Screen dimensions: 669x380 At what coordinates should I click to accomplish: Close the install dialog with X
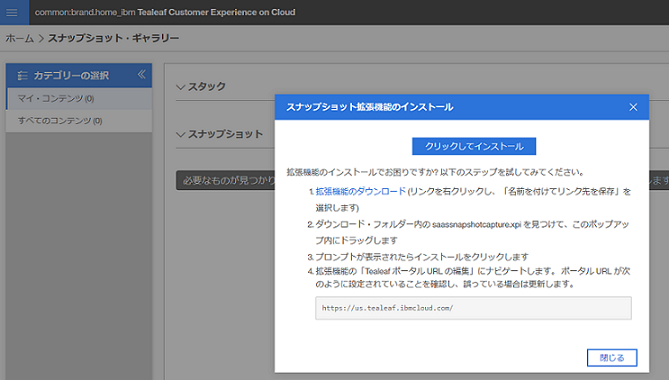pyautogui.click(x=633, y=107)
